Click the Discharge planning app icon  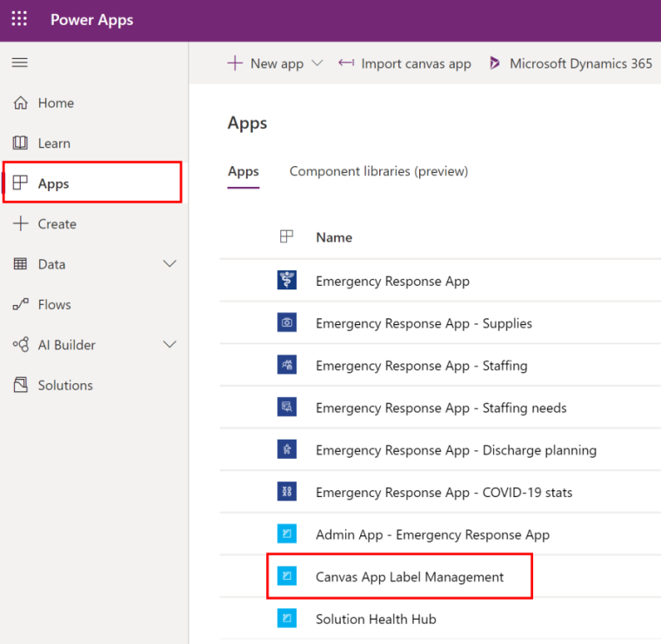coord(287,450)
